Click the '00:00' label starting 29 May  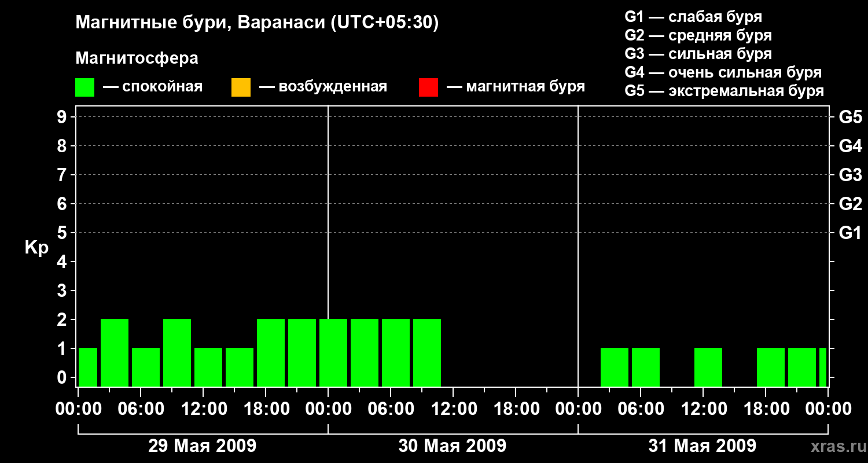click(x=78, y=409)
